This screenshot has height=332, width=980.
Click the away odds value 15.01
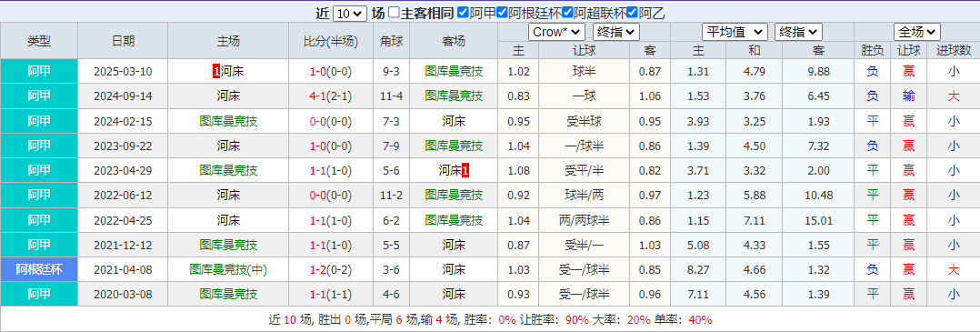(x=818, y=220)
